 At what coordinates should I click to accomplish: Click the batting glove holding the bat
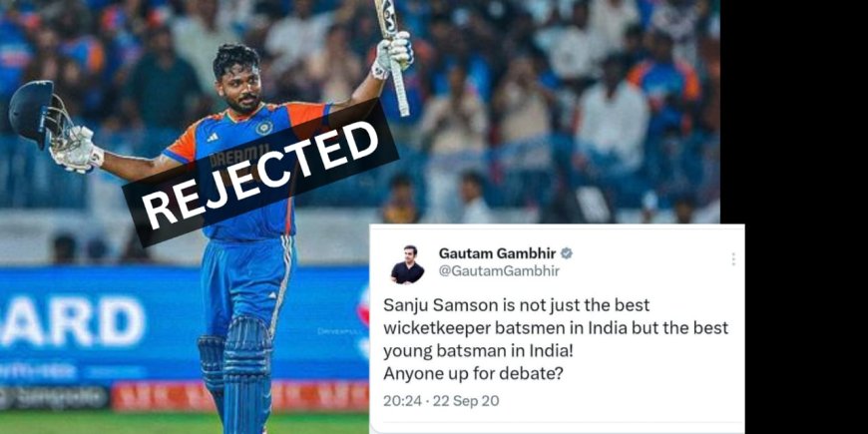(x=393, y=54)
